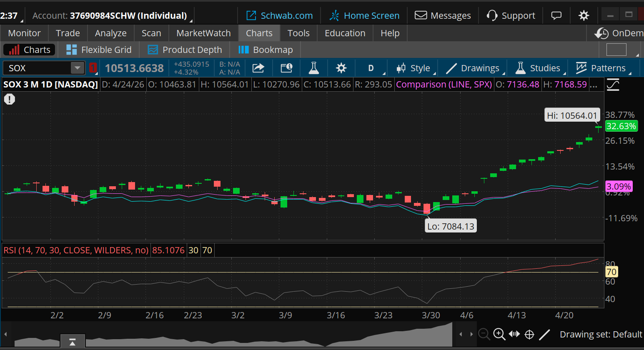This screenshot has height=350, width=644.
Task: Open the D timeframe dropdown
Action: click(x=371, y=68)
